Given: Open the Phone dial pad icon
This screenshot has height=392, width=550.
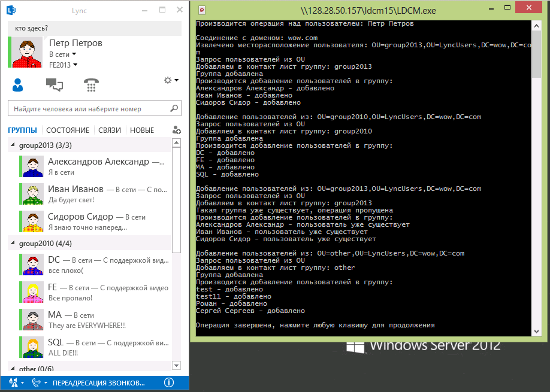Looking at the screenshot, I should coord(91,85).
